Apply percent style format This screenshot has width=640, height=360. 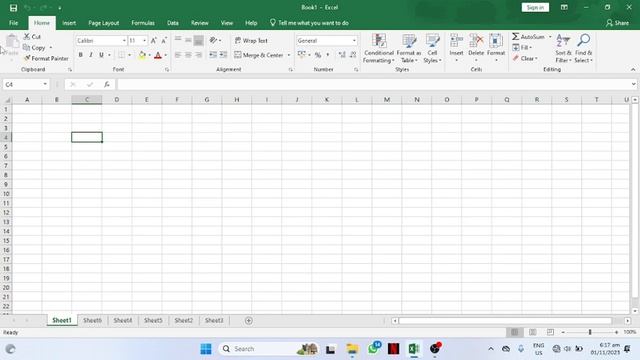[318, 55]
